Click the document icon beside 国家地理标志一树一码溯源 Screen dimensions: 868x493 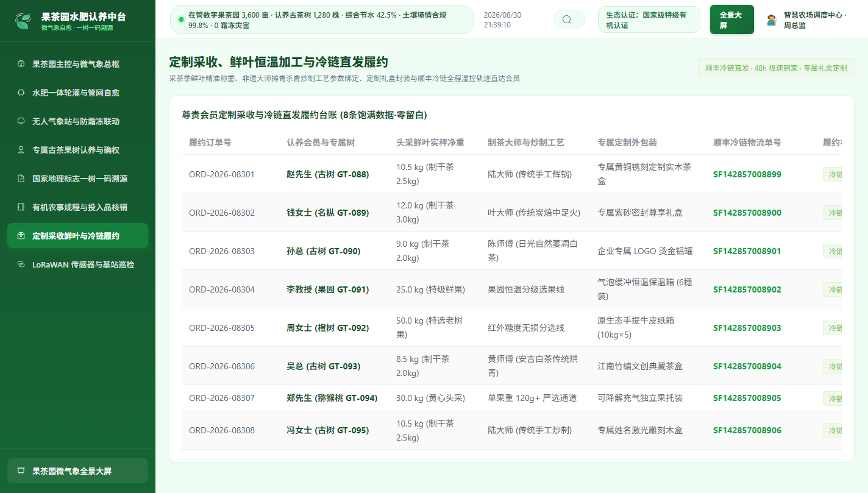click(x=21, y=179)
